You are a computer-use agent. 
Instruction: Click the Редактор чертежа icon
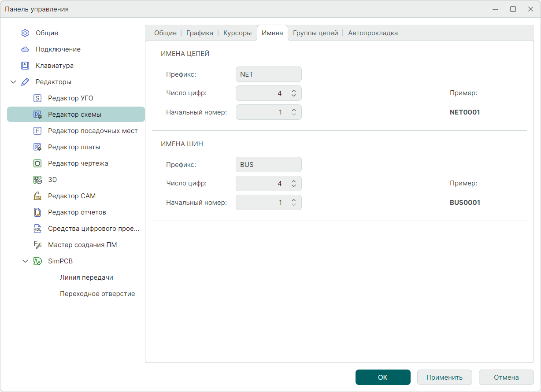(37, 163)
